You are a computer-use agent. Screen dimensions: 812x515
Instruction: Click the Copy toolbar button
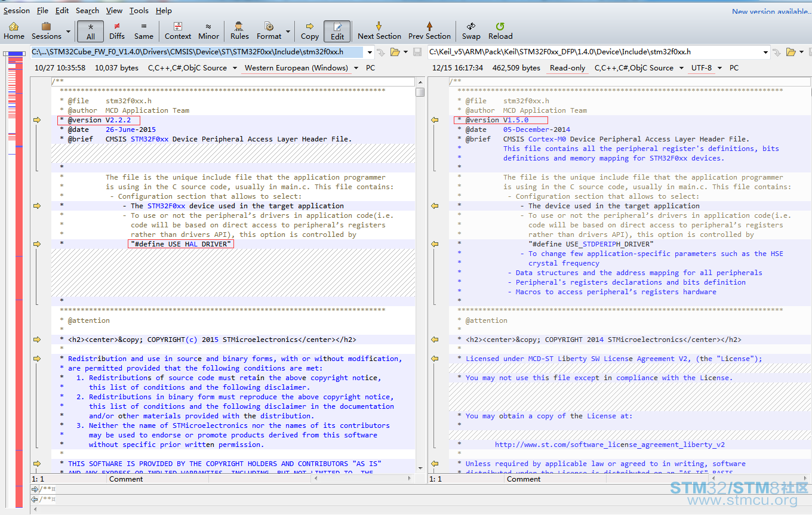click(309, 31)
